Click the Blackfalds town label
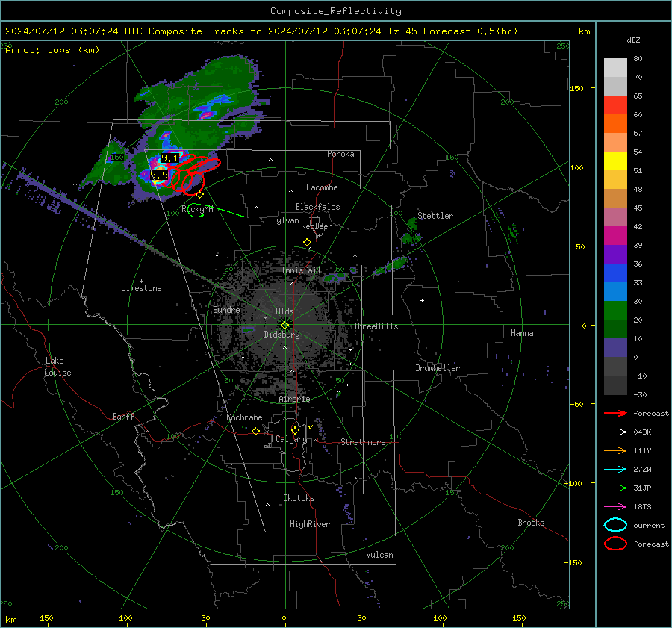 tap(317, 207)
